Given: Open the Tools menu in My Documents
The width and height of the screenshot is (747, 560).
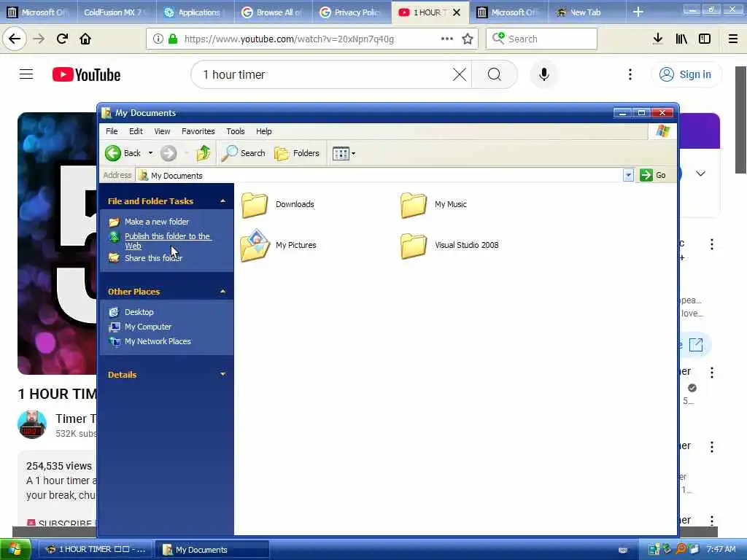Looking at the screenshot, I should point(236,131).
